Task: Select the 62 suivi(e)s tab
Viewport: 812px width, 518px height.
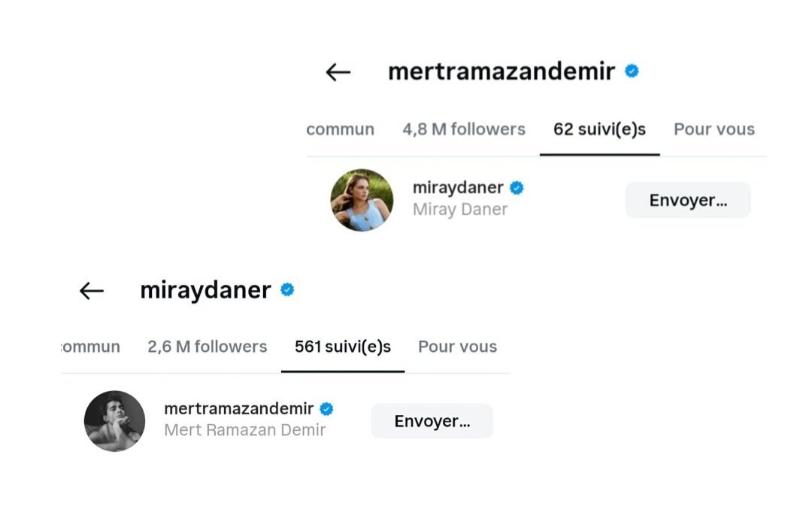Action: pyautogui.click(x=599, y=129)
